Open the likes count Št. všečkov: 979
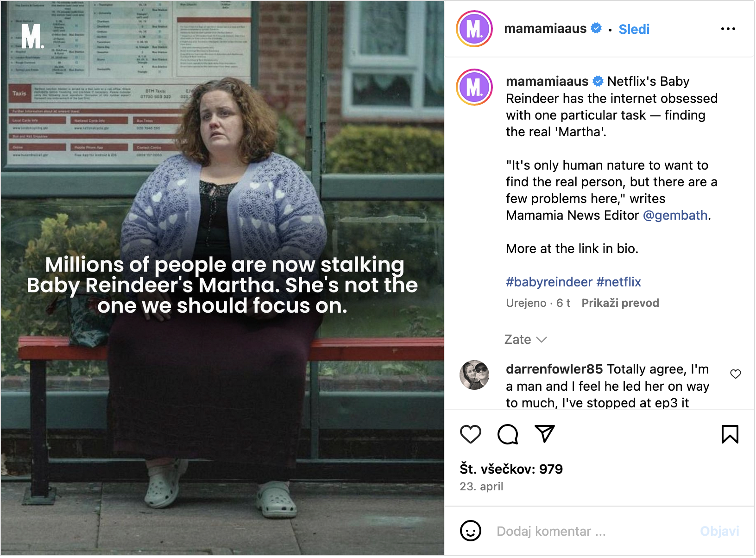 (511, 469)
